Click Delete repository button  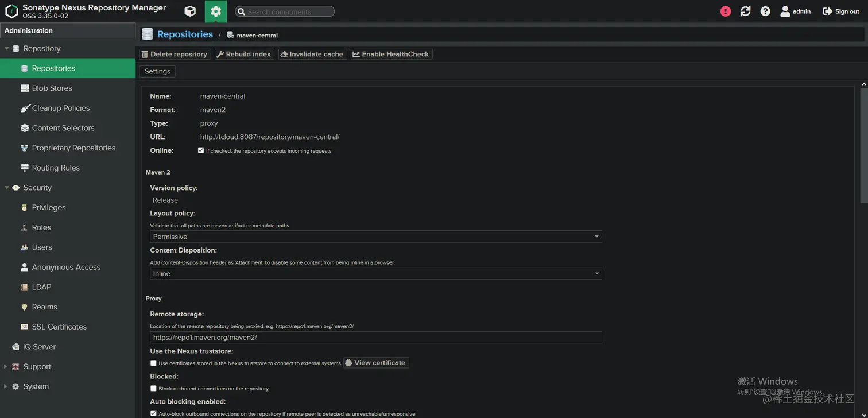click(175, 54)
